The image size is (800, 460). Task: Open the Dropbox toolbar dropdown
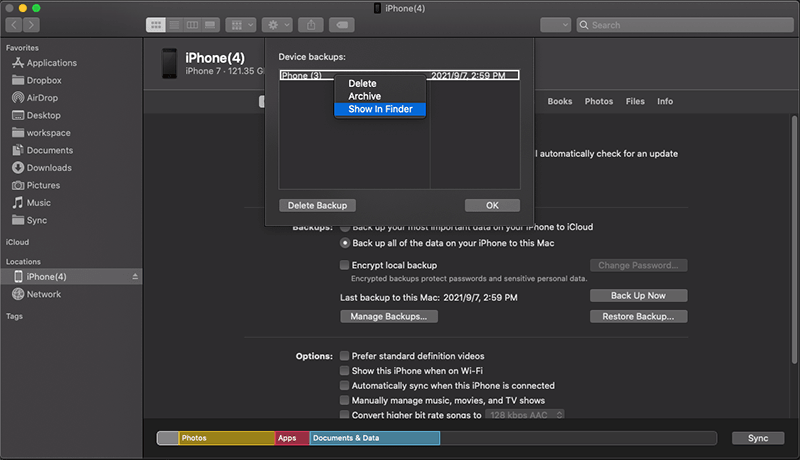[x=555, y=25]
